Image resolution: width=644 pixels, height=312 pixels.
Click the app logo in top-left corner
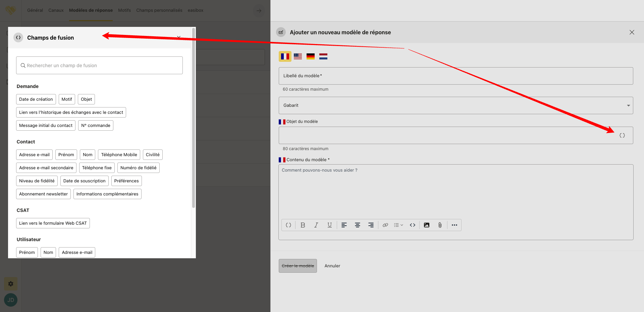pos(11,10)
